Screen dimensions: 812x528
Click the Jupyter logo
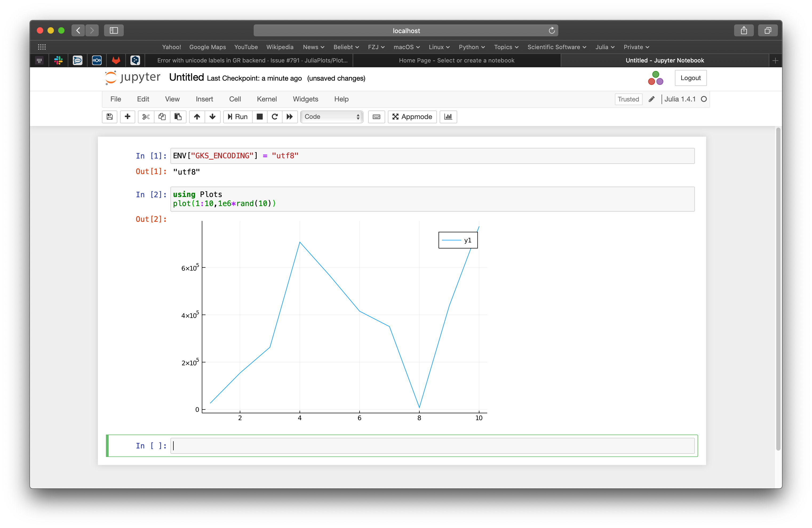click(133, 77)
